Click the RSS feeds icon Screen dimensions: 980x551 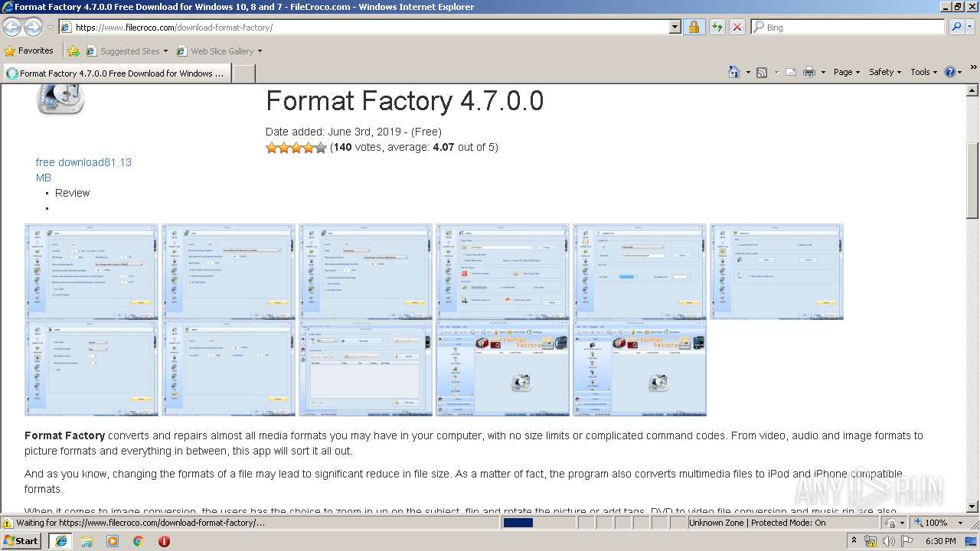(762, 72)
